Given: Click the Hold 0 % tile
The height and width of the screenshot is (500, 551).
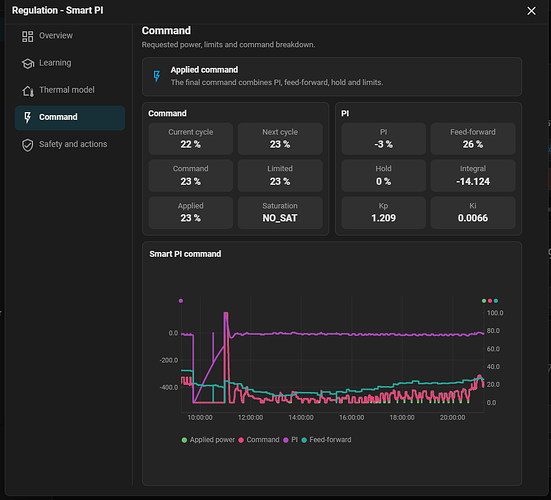Looking at the screenshot, I should (383, 176).
